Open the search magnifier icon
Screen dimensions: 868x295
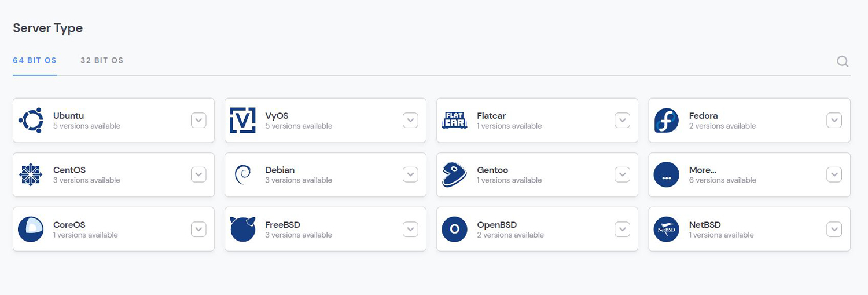843,61
